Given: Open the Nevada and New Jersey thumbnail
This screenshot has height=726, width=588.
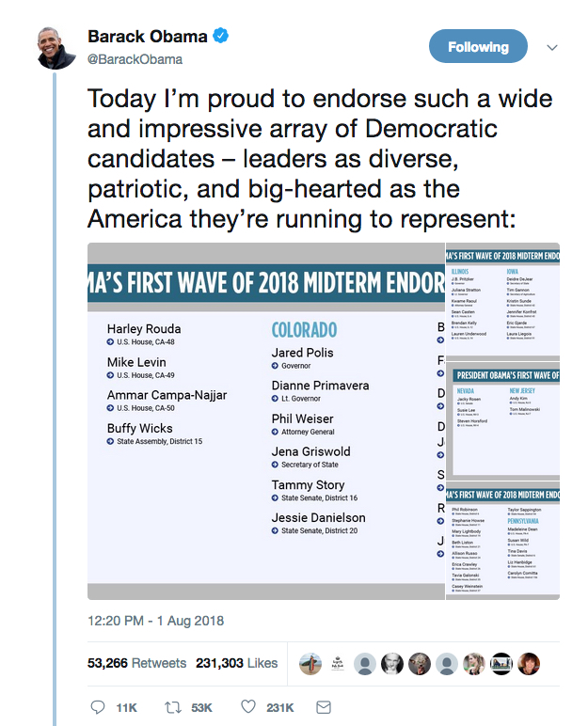Looking at the screenshot, I should (x=502, y=420).
